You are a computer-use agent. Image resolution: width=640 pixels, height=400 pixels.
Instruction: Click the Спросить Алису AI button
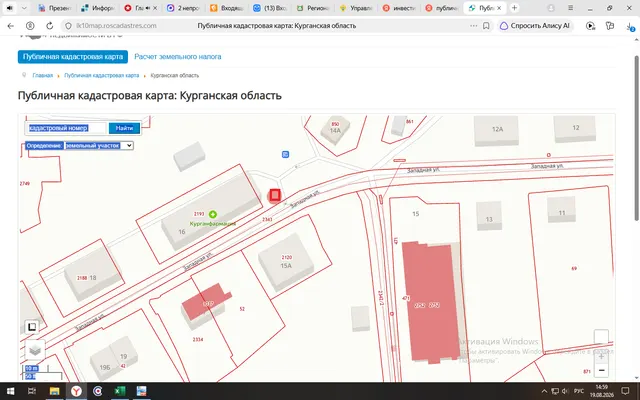[x=535, y=26]
